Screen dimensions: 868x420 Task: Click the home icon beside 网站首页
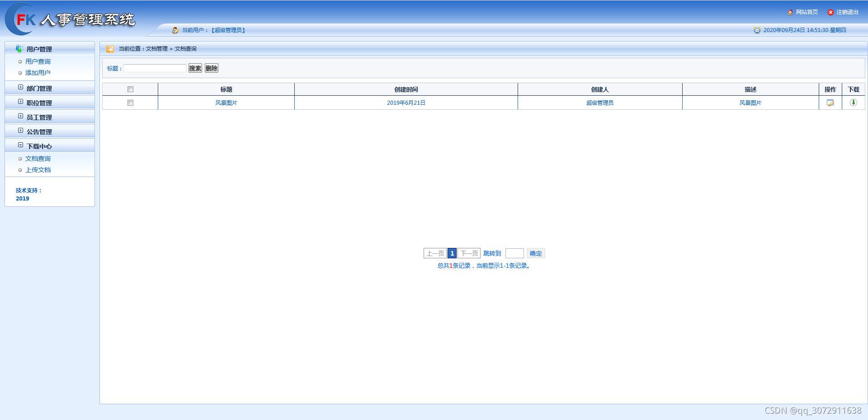tap(790, 12)
